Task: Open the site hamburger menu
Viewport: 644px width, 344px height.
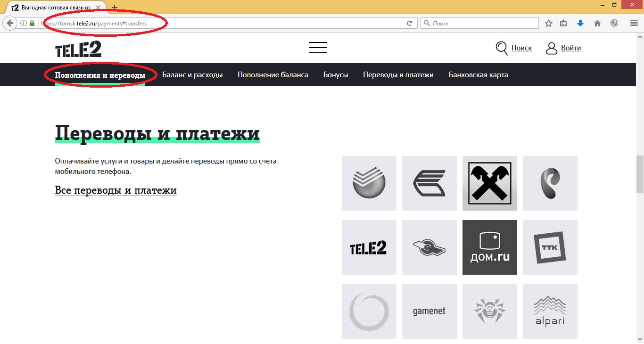Action: 318,47
